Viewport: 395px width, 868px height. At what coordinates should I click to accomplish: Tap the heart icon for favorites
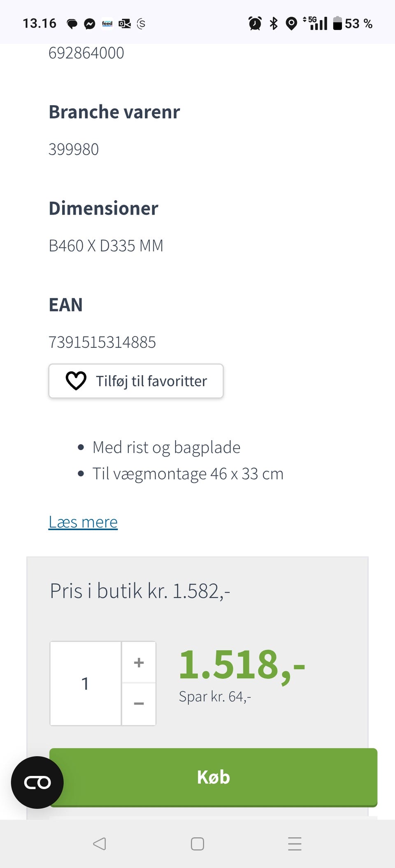76,381
